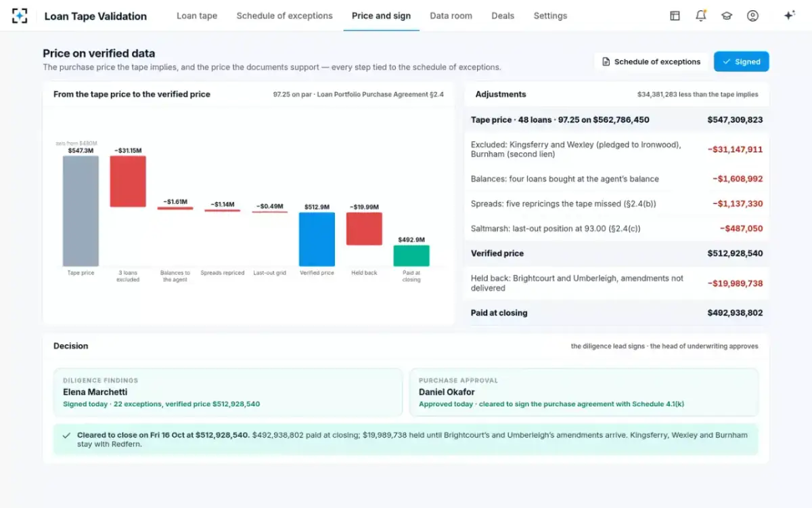Open the graduation cap learning icon
The height and width of the screenshot is (508, 812).
[x=727, y=16]
